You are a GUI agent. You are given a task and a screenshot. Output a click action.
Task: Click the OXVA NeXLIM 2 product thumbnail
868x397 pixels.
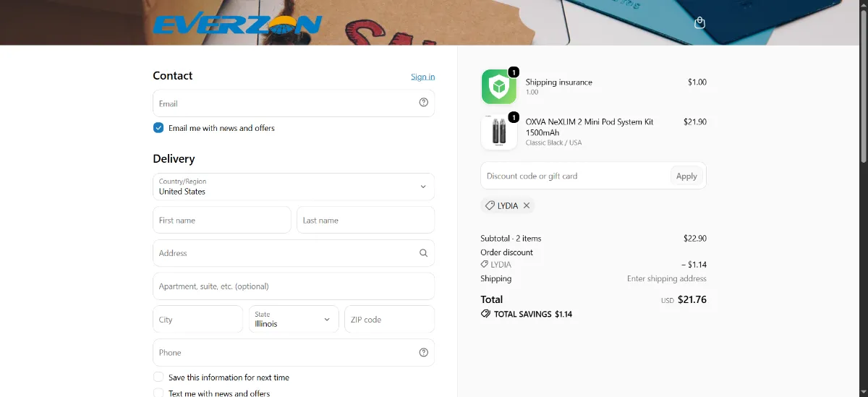coord(499,132)
